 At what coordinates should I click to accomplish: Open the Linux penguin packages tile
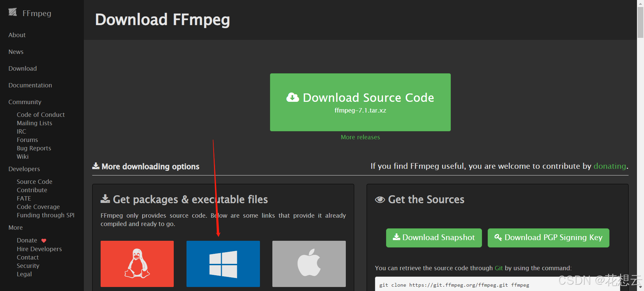(137, 264)
